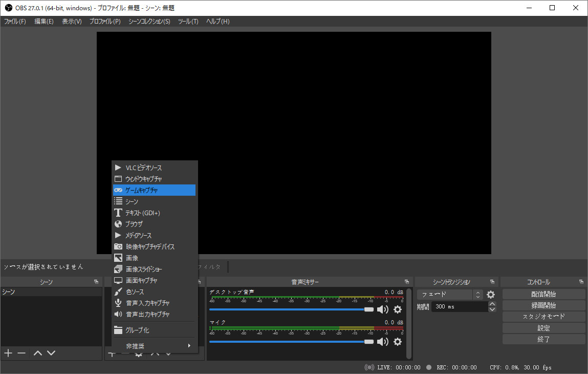Move the scene up with the arrow icon
This screenshot has height=374, width=588.
(x=38, y=353)
